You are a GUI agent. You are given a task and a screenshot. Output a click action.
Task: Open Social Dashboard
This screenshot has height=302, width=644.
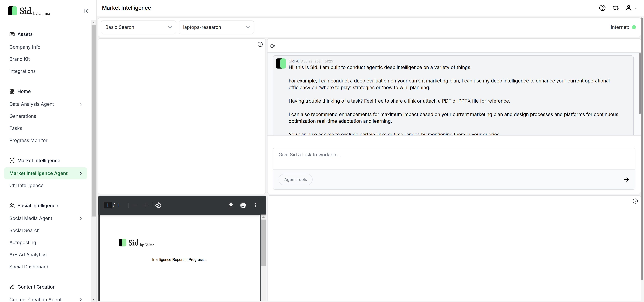click(29, 267)
